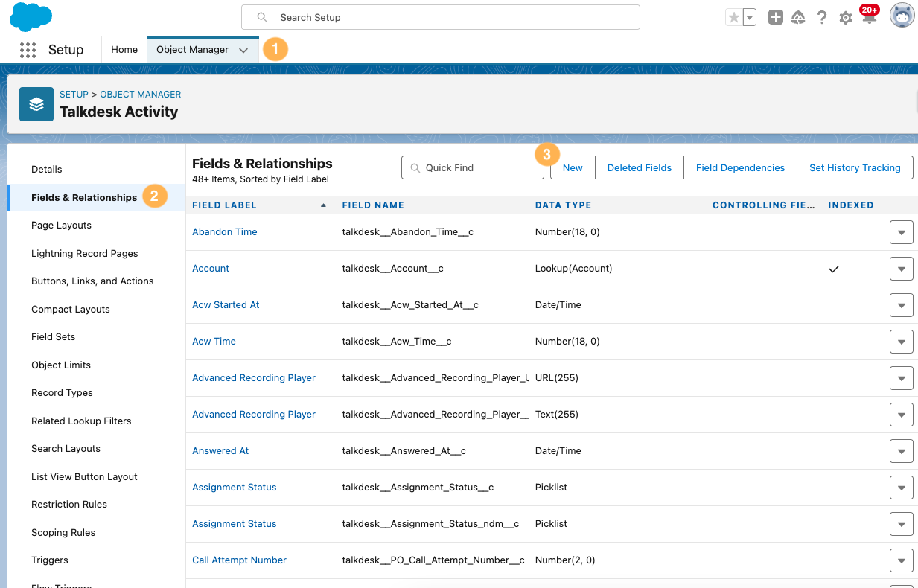Open row actions for the URL(255) Advanced Recording Player
918x588 pixels.
[x=902, y=378]
